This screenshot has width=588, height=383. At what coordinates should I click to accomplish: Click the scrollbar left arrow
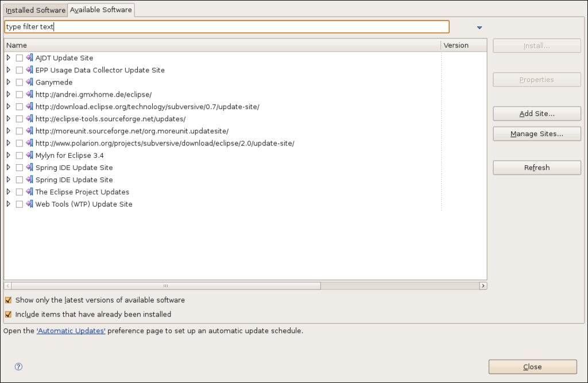(7, 286)
